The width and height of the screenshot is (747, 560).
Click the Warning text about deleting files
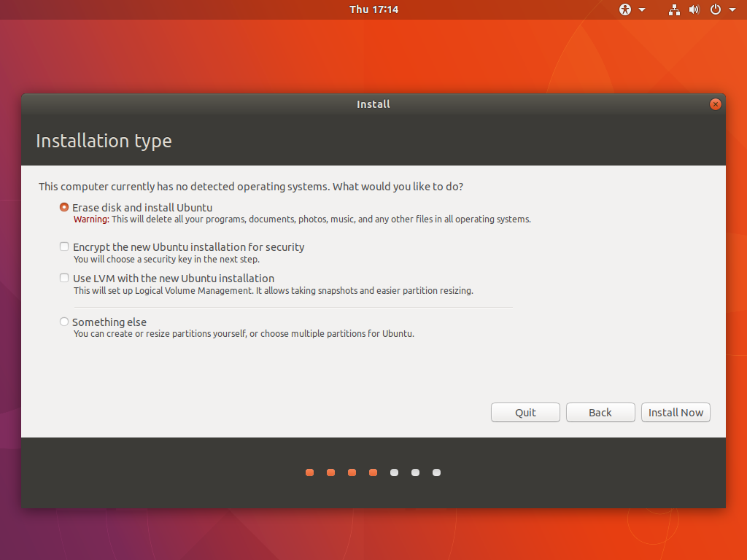point(302,219)
